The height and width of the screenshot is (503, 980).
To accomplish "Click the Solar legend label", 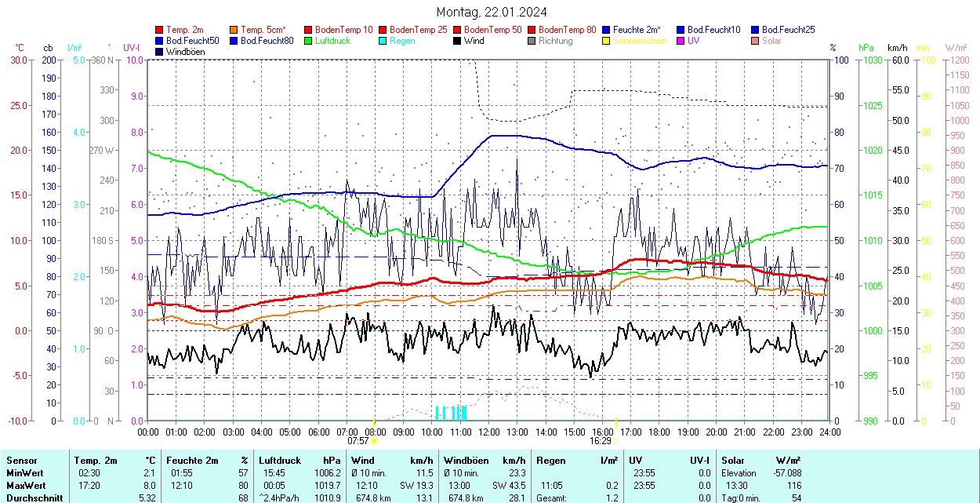I will pos(771,41).
